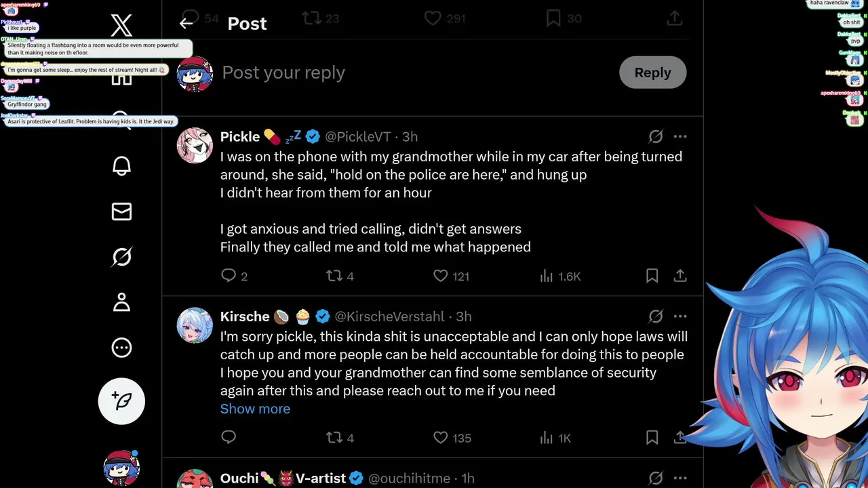Click the back arrow beside Post
Viewport: 868px width, 488px height.
186,24
